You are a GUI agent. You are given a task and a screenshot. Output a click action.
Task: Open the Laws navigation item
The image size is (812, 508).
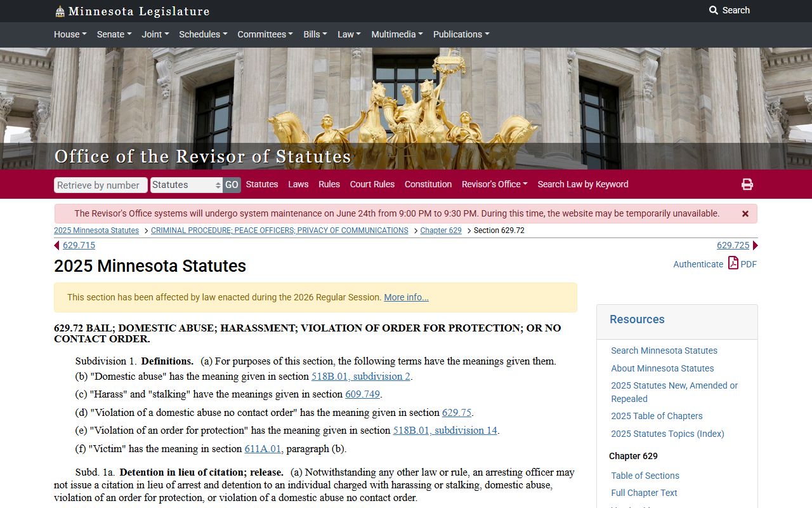point(298,184)
